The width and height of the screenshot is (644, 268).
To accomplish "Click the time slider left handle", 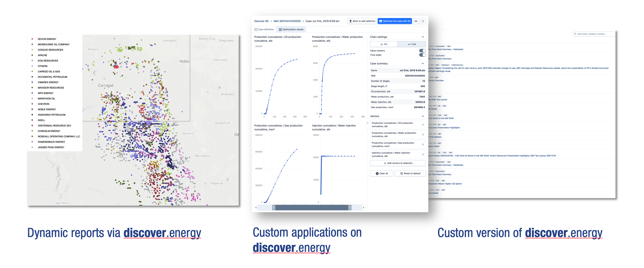I will click(x=274, y=207).
